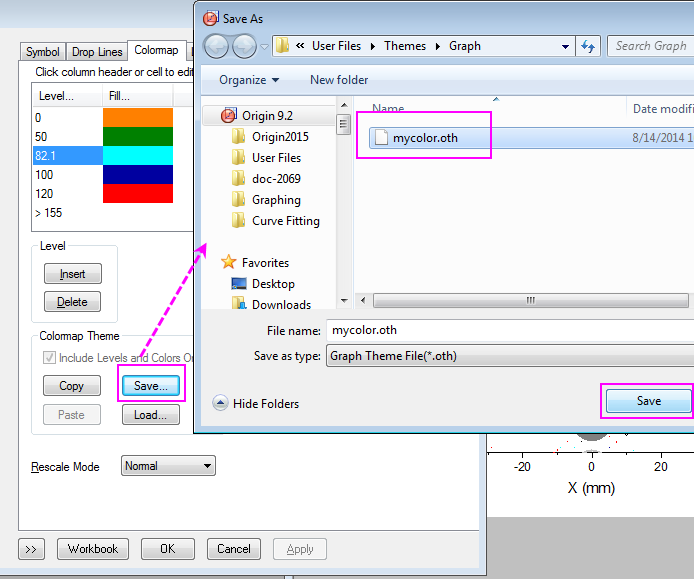Toggle Include Levels and Colors checkbox
The width and height of the screenshot is (694, 579).
point(49,358)
